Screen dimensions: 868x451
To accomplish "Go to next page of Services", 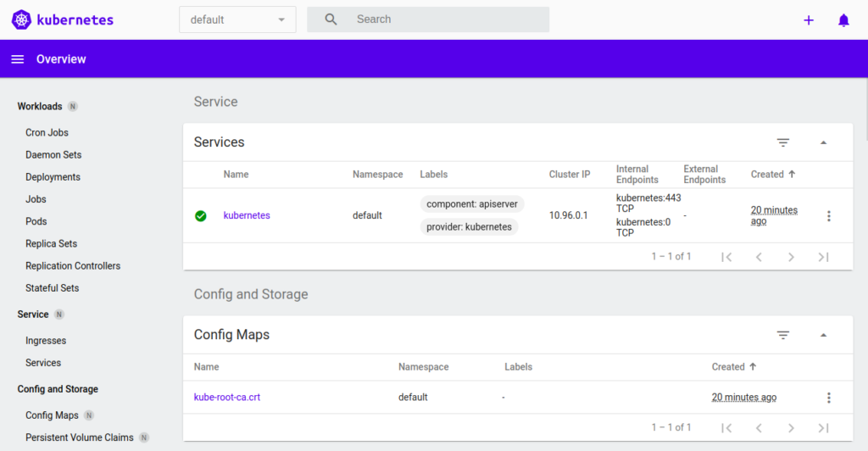I will [791, 257].
